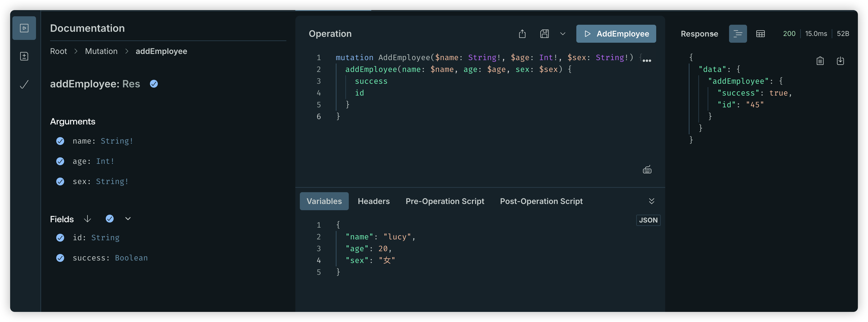The image size is (868, 322).
Task: Open the keyboard shortcuts icon
Action: [x=647, y=170]
